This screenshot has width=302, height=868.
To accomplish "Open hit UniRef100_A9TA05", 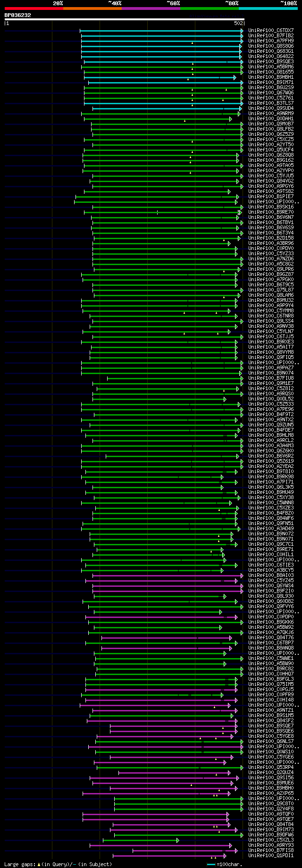I will (x=271, y=165).
